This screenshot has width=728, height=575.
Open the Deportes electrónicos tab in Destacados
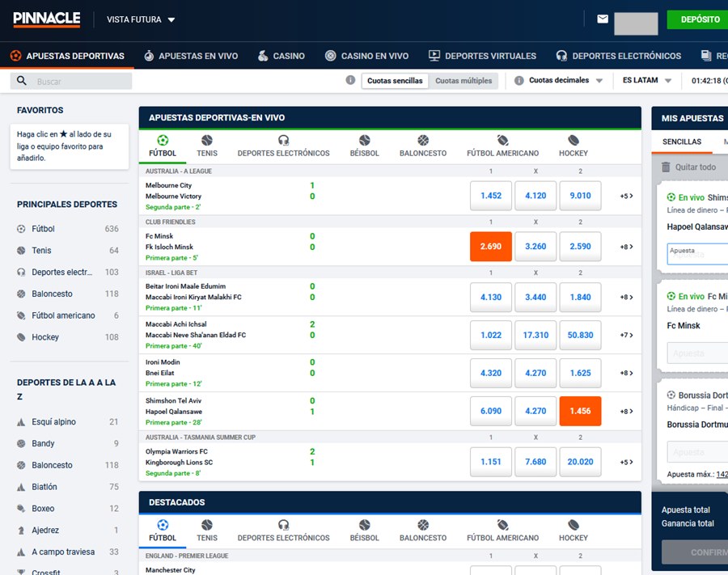tap(284, 531)
